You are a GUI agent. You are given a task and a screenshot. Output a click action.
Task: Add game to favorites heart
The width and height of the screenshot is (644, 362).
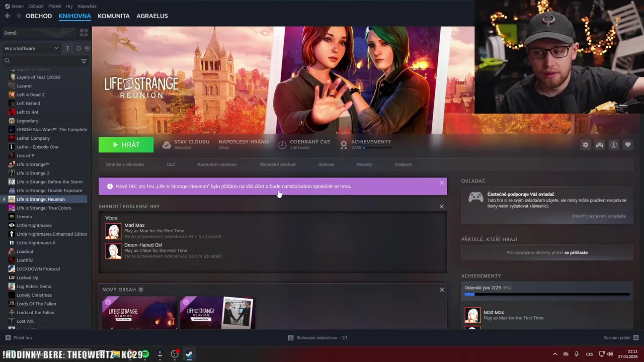tap(628, 145)
